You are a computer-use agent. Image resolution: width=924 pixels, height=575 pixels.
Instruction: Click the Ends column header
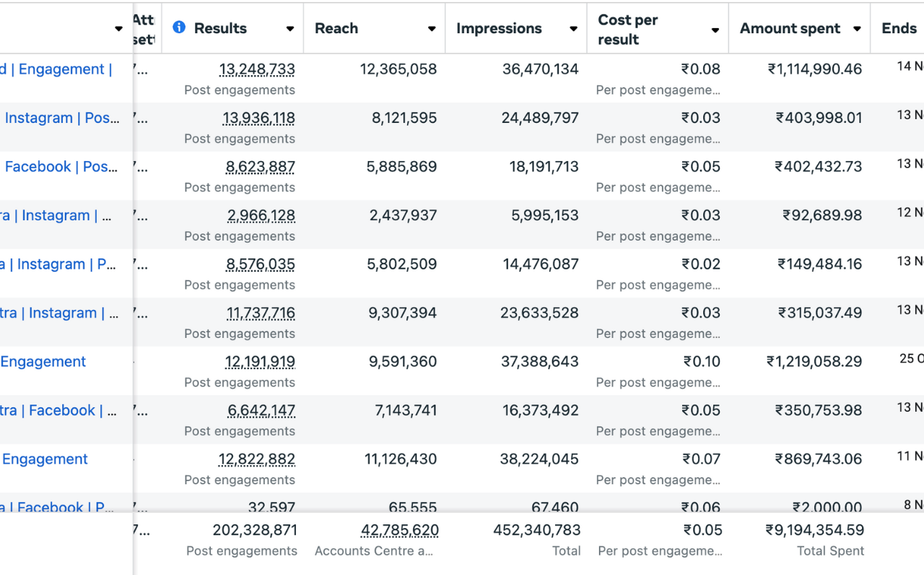[x=899, y=28]
